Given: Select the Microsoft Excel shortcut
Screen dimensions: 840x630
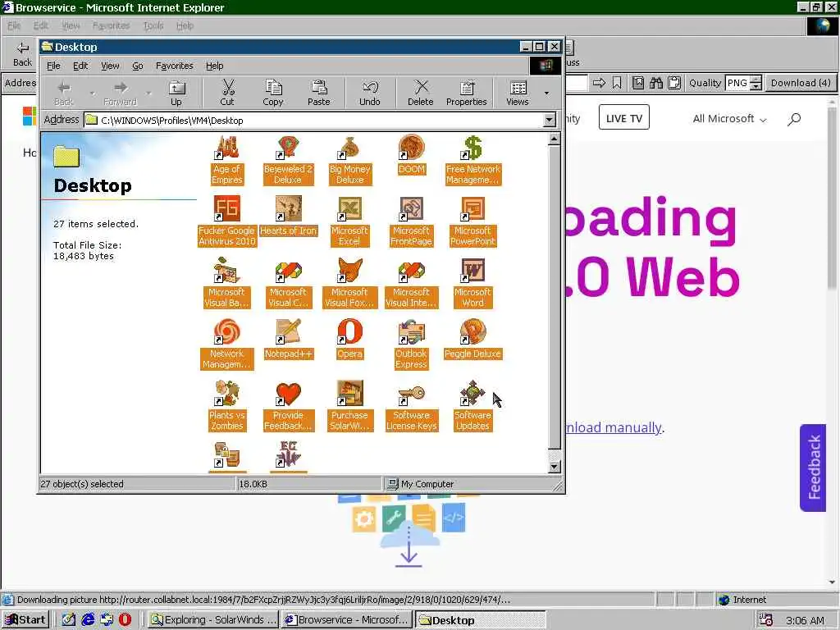Looking at the screenshot, I should pos(349,221).
